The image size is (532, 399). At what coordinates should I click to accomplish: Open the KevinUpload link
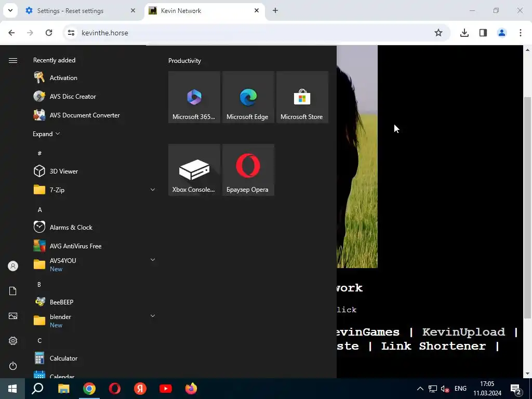[463, 332]
